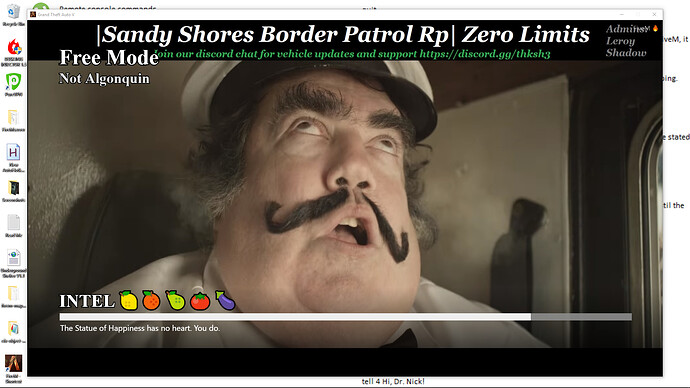Click the lemon emoji beside INTEL

click(x=129, y=301)
